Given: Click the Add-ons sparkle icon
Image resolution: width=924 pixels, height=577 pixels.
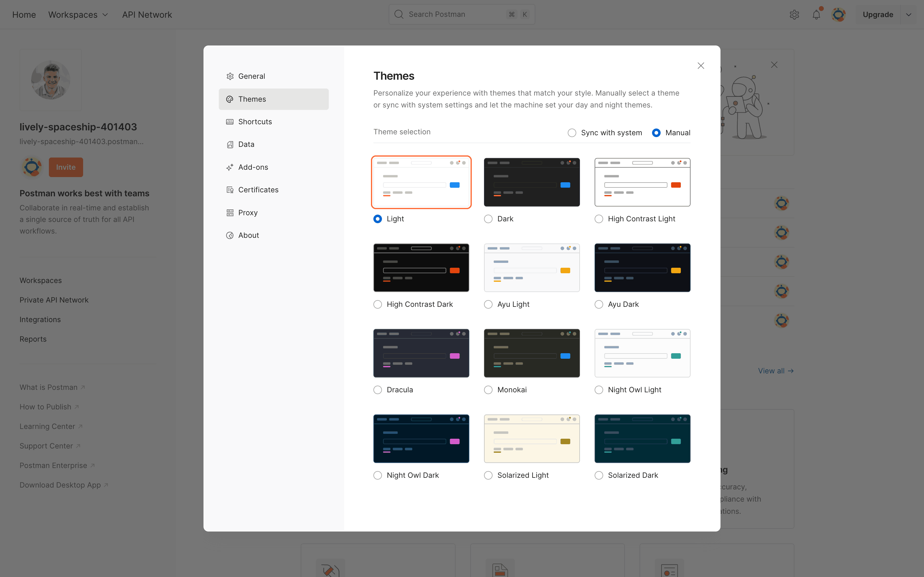Looking at the screenshot, I should pos(230,167).
